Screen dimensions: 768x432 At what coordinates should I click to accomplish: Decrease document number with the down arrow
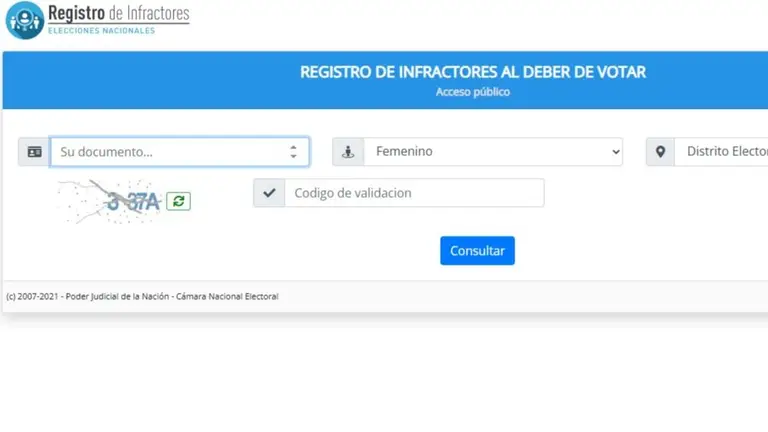[x=293, y=157]
